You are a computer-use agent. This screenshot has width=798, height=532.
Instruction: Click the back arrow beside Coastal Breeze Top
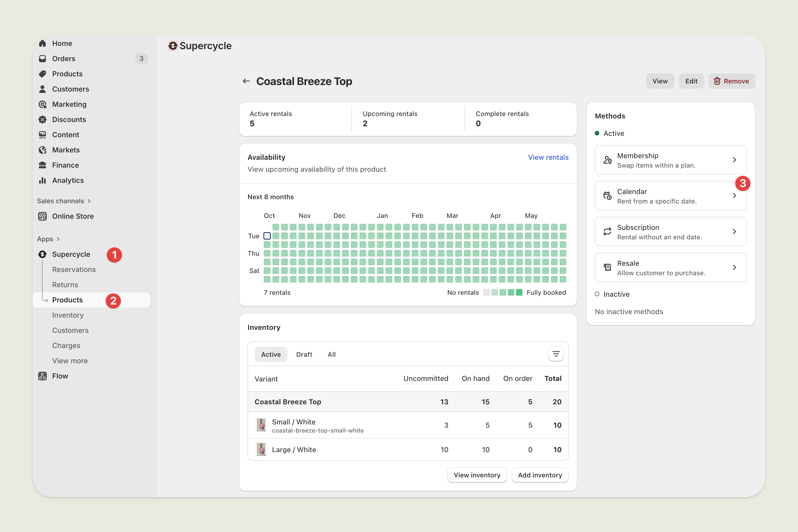point(246,81)
